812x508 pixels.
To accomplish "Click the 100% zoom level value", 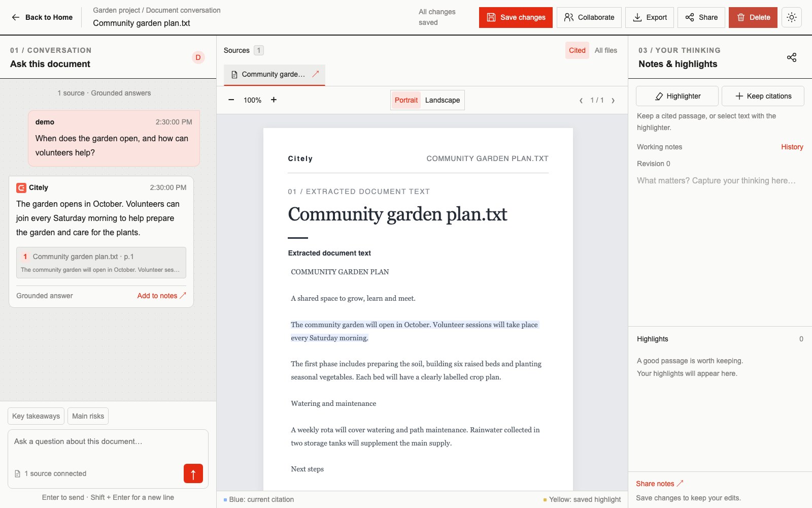I will click(252, 100).
